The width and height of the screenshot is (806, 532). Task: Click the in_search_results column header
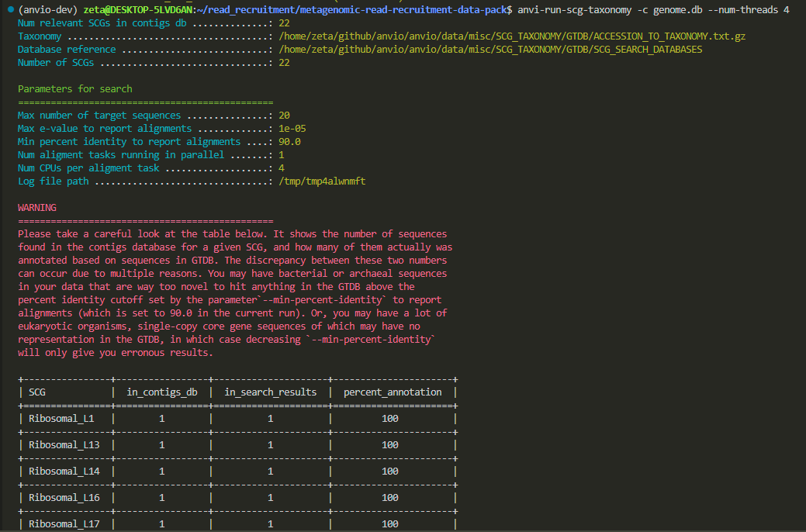tap(271, 392)
